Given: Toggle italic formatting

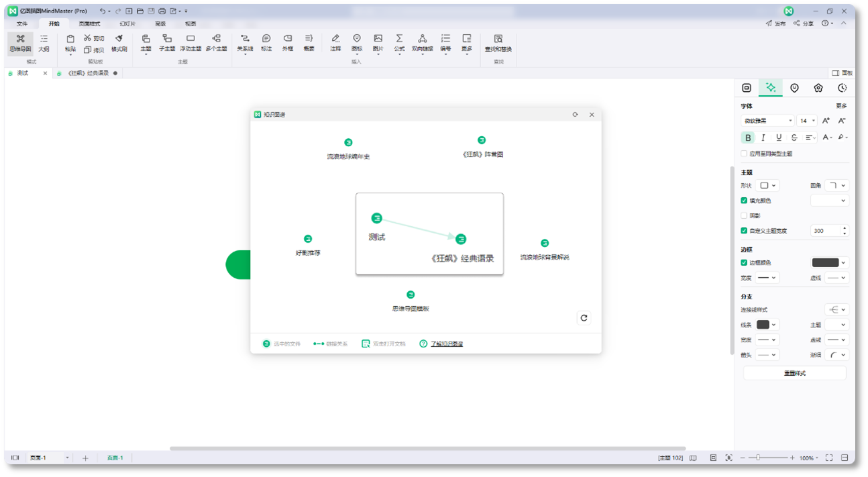Looking at the screenshot, I should 763,138.
